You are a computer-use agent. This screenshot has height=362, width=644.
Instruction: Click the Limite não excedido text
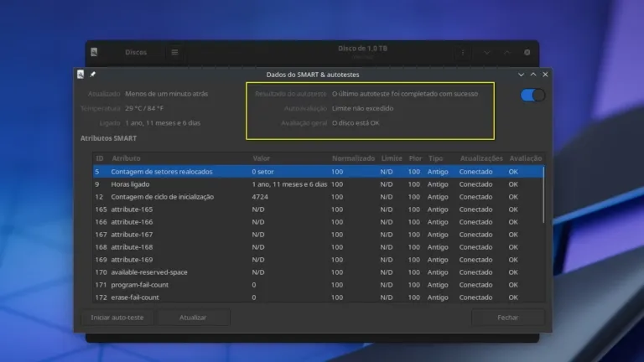pyautogui.click(x=362, y=108)
